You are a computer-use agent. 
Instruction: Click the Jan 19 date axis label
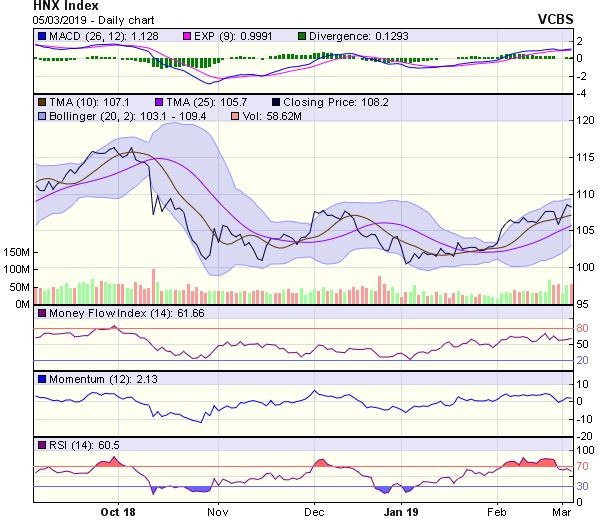point(400,510)
